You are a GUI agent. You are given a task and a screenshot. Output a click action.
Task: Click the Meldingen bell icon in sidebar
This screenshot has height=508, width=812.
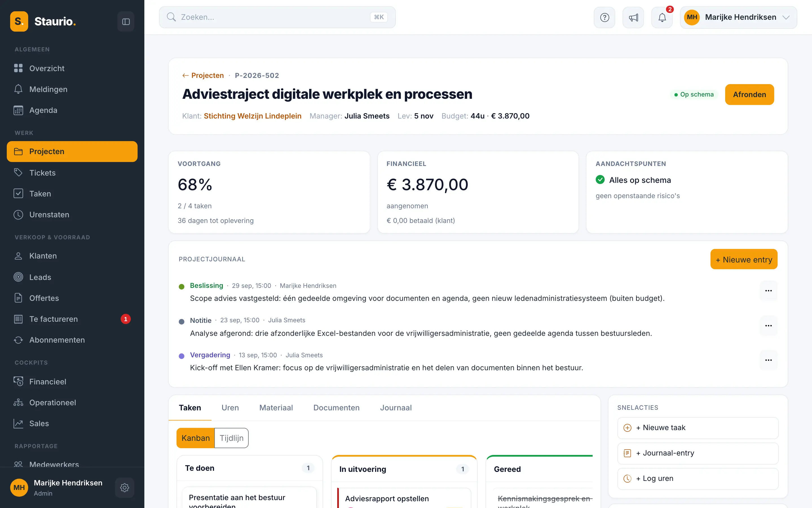(x=18, y=89)
